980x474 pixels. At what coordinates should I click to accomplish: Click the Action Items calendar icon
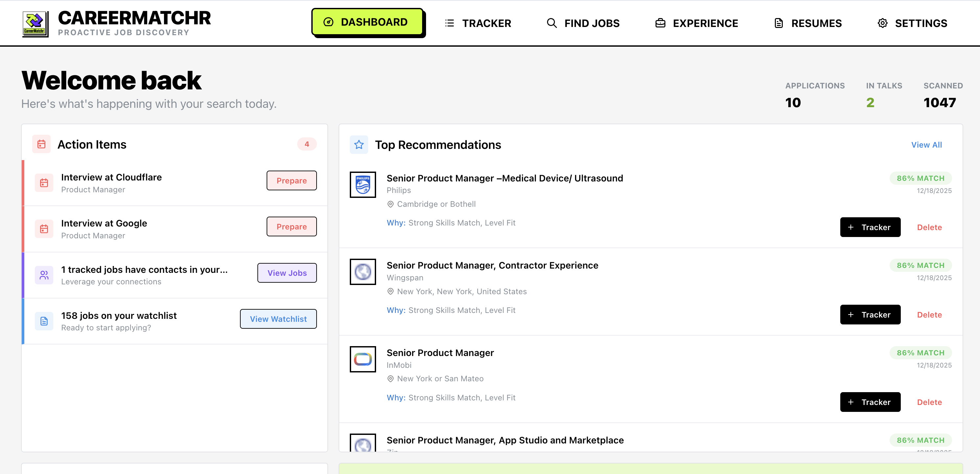(41, 144)
